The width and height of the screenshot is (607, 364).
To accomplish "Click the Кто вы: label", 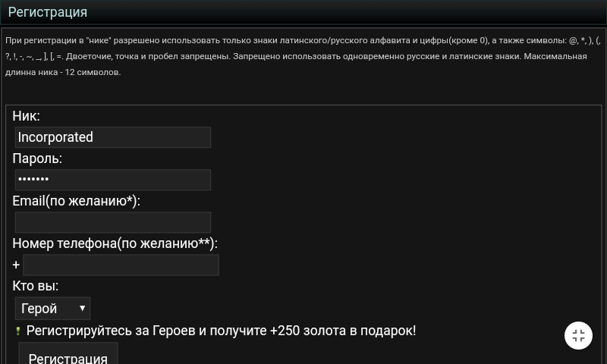I will [35, 286].
